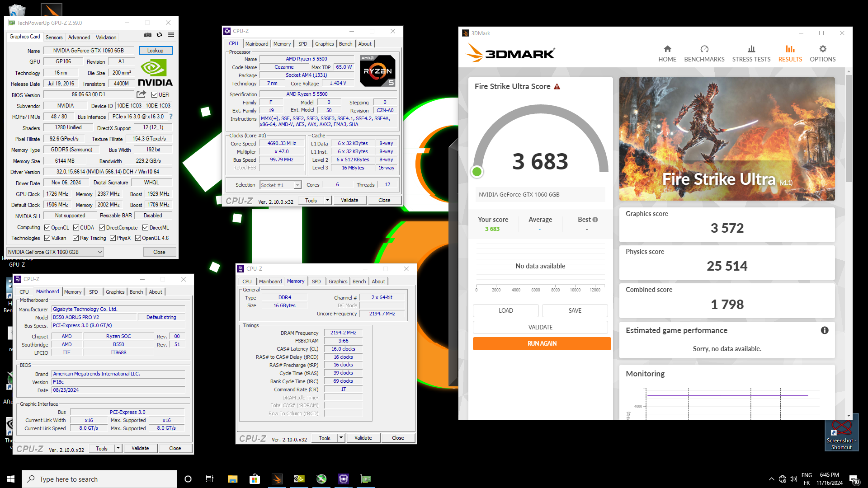Toggle UEFI checkbox in GPU-Z
The width and height of the screenshot is (868, 488).
tap(155, 94)
